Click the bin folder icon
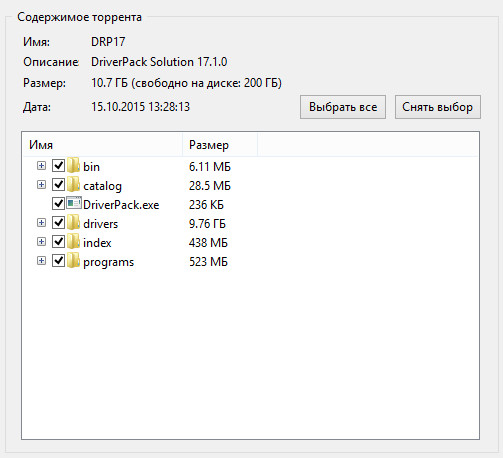 pos(73,165)
